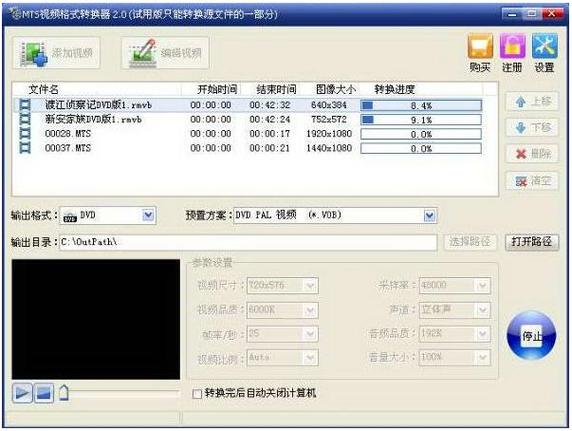The height and width of the screenshot is (431, 572).
Task: Play preview with the play button
Action: [22, 393]
